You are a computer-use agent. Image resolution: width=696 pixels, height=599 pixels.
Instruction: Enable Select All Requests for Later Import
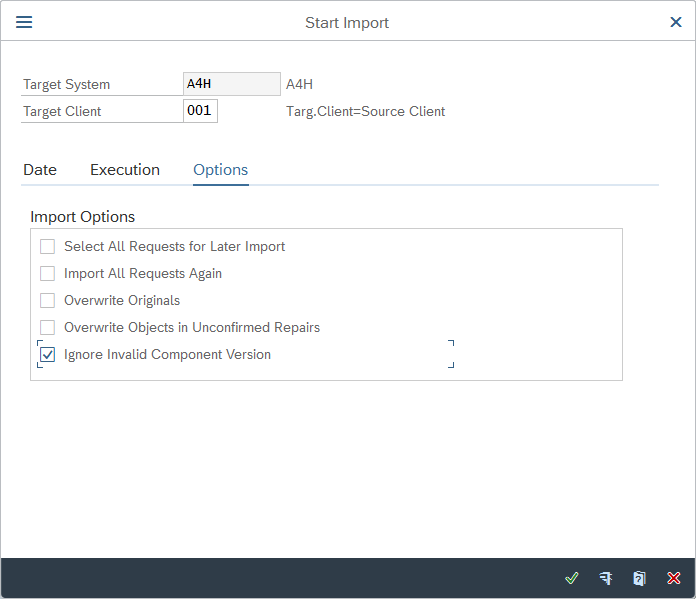(47, 247)
